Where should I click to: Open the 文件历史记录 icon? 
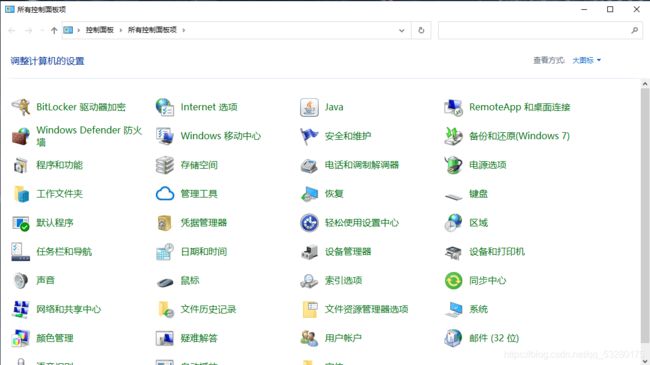(x=165, y=309)
